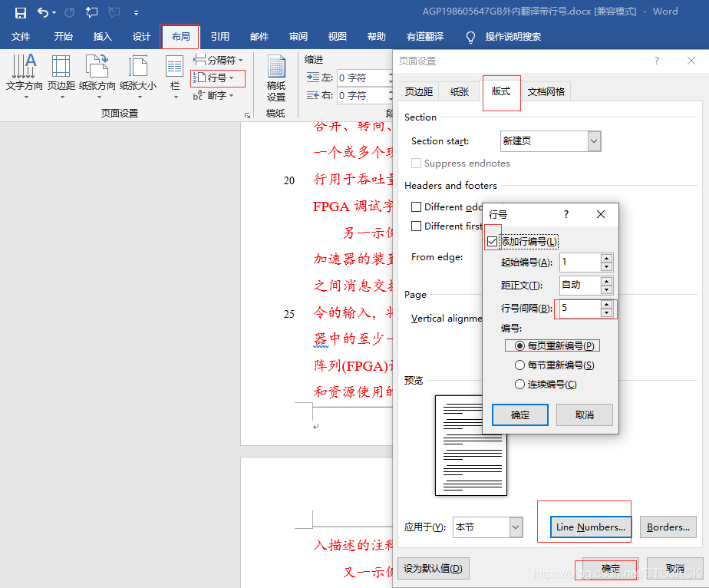Decrease the 行号间隔 value with down arrow

607,313
